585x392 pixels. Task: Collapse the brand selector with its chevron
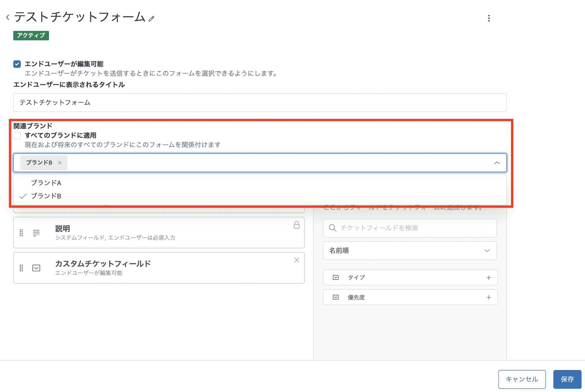point(497,163)
